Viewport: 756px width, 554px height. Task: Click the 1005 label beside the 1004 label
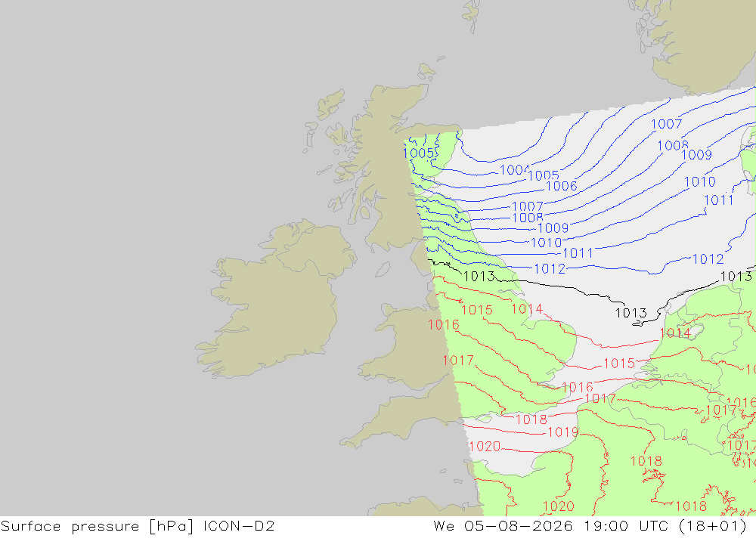point(544,175)
